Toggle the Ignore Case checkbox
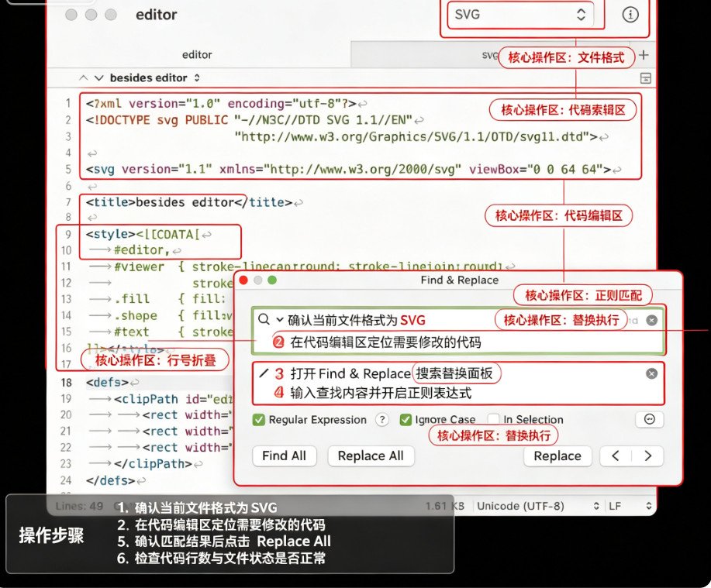Viewport: 711px width, 588px height. (x=406, y=420)
